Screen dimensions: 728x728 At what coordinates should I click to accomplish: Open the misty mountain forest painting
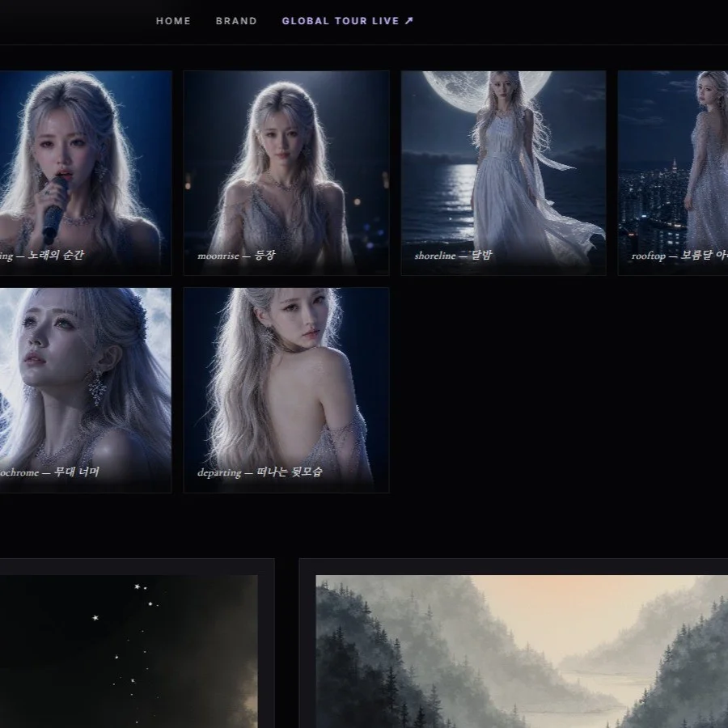(522, 651)
